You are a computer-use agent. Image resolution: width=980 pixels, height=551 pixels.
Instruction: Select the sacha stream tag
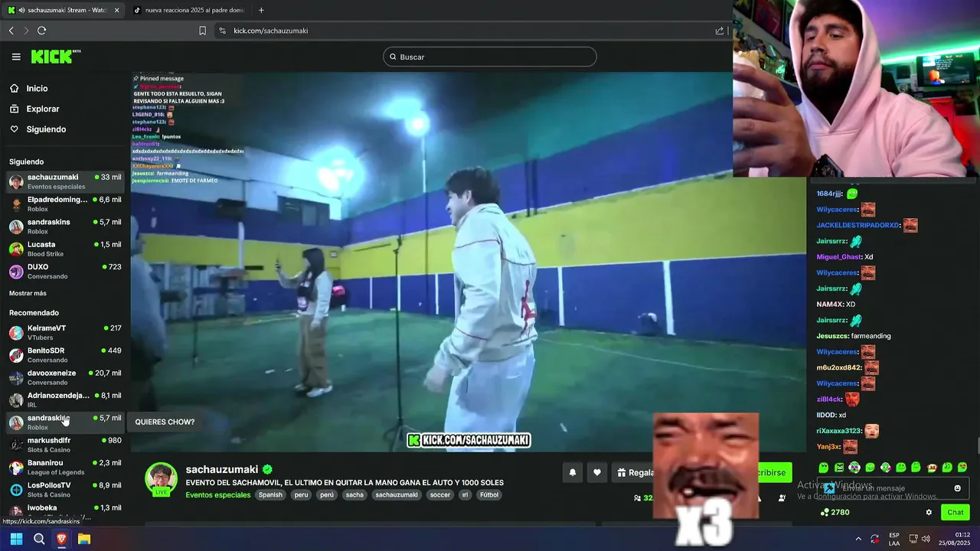point(354,494)
